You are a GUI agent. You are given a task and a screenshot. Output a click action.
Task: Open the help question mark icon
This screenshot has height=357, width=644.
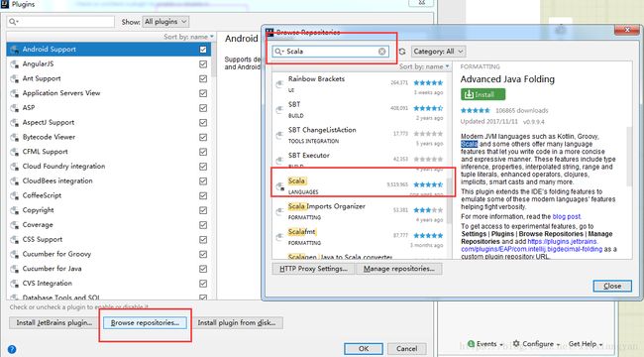[x=12, y=350]
